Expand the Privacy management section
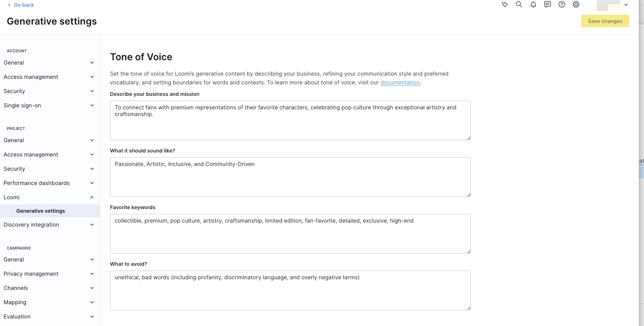Image resolution: width=644 pixels, height=326 pixels. click(x=92, y=274)
